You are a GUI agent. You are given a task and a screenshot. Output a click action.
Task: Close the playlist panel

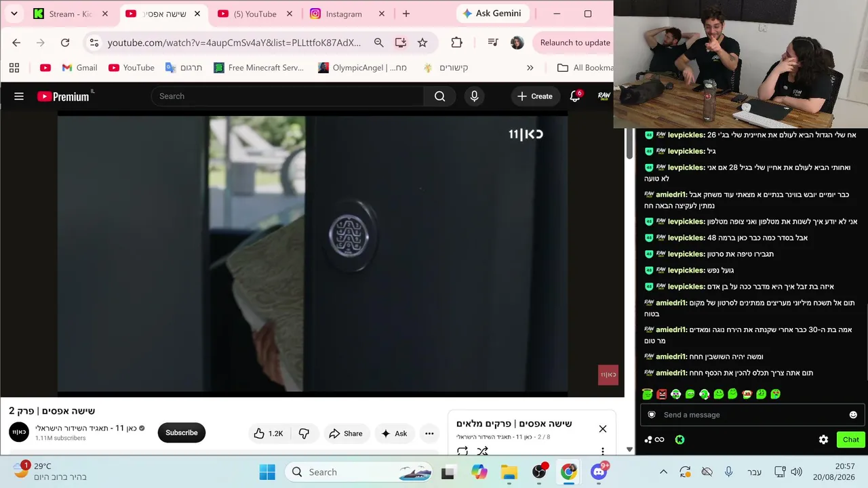pyautogui.click(x=602, y=428)
